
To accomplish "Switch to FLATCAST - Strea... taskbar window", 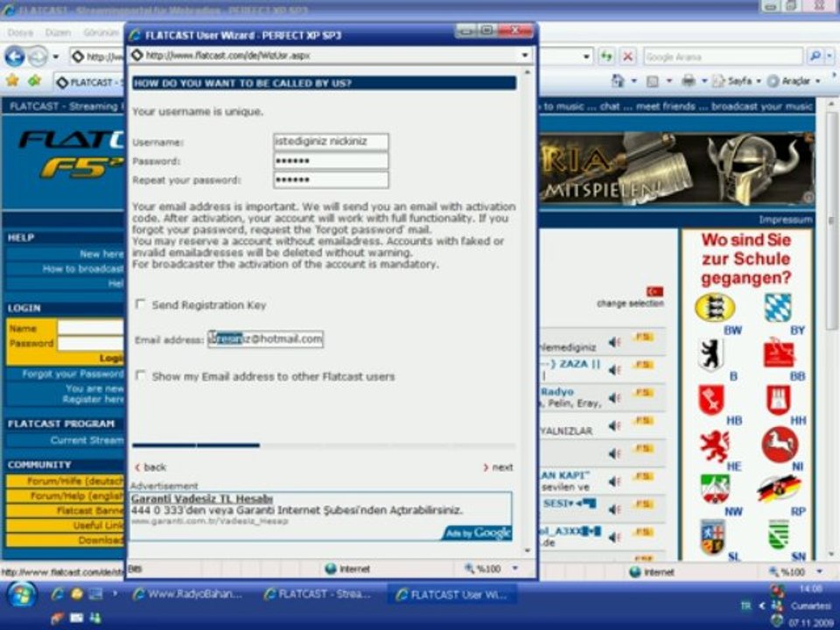I will pos(318,594).
